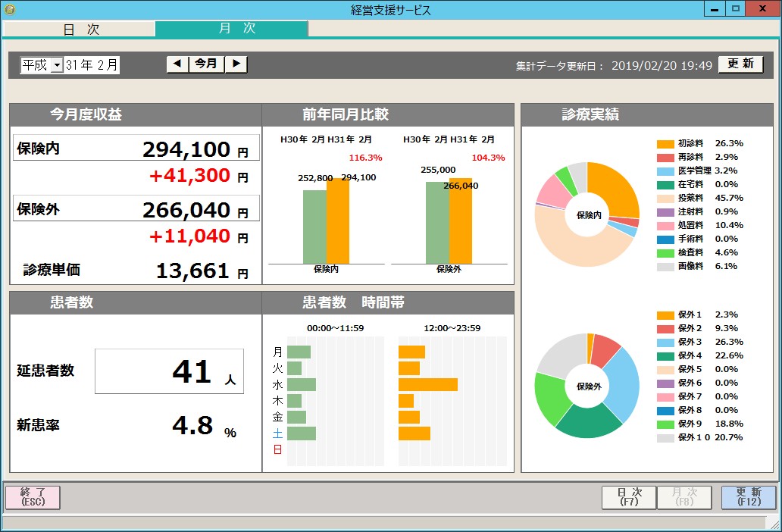Click the app icon in title bar
The width and height of the screenshot is (782, 532).
(x=10, y=9)
